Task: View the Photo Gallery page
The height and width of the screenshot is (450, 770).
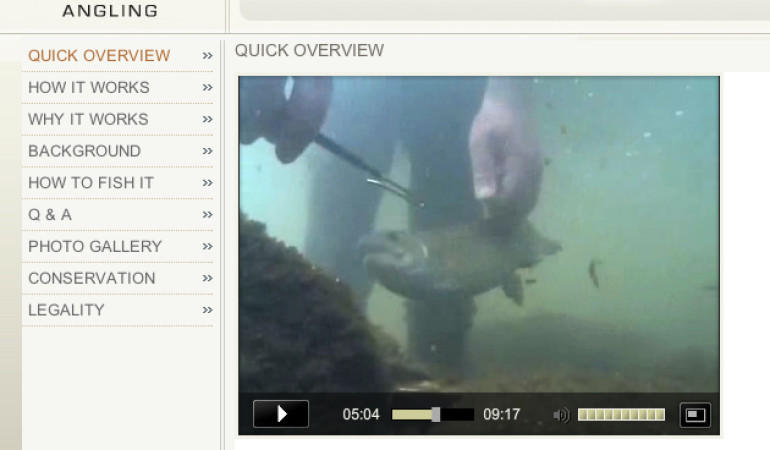Action: (95, 247)
